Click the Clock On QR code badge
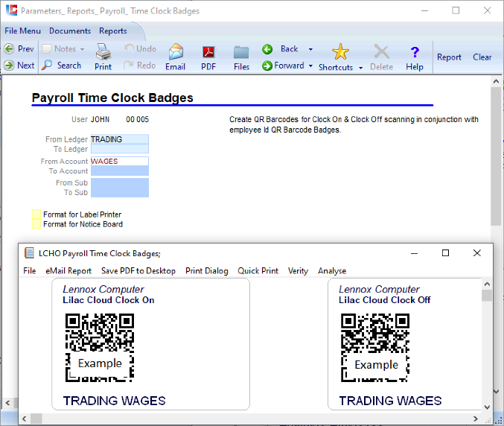The image size is (504, 426). (x=100, y=348)
